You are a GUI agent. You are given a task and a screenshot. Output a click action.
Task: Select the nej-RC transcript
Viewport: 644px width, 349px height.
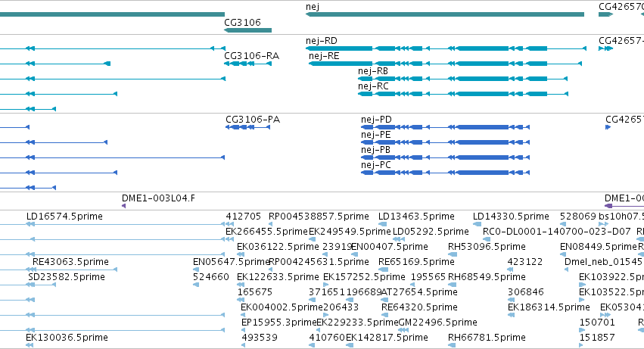[463, 94]
